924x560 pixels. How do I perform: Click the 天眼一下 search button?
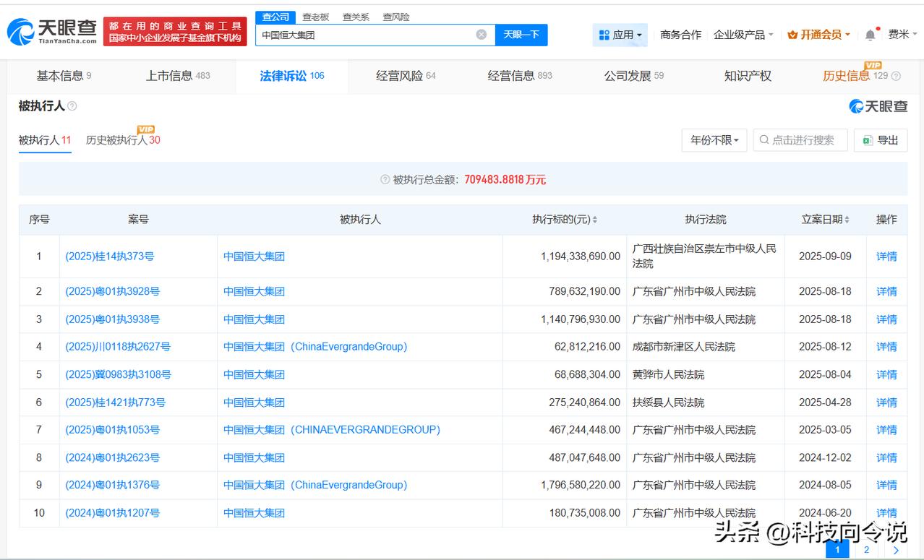click(x=521, y=35)
